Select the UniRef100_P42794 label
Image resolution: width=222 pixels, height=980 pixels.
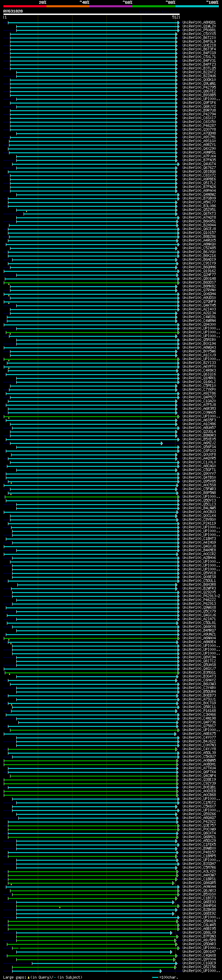pyautogui.click(x=199, y=114)
